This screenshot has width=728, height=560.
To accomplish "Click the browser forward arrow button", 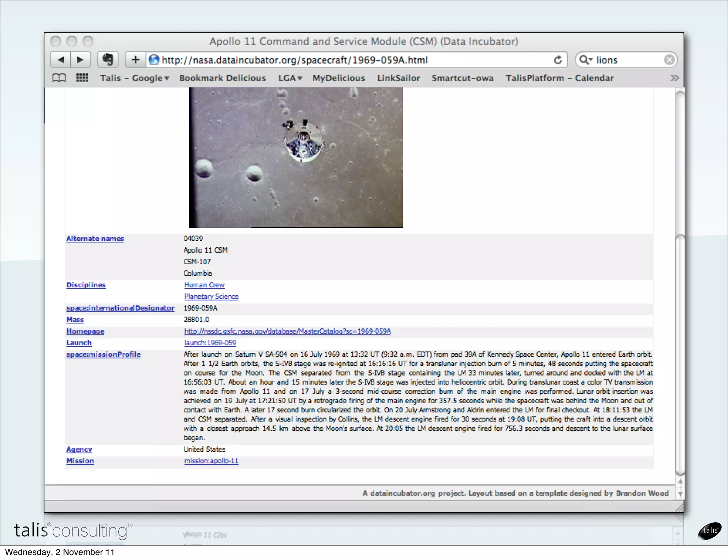I will (80, 60).
